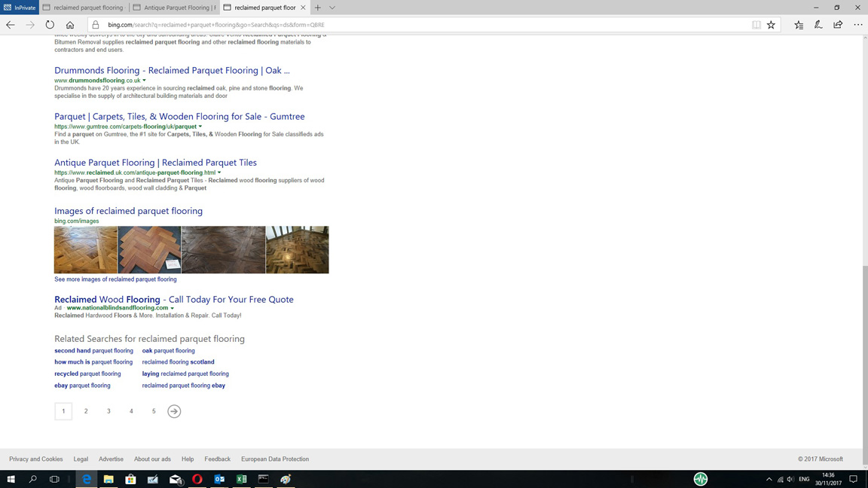This screenshot has height=488, width=868.
Task: Refresh the page with the reload icon
Action: click(50, 25)
